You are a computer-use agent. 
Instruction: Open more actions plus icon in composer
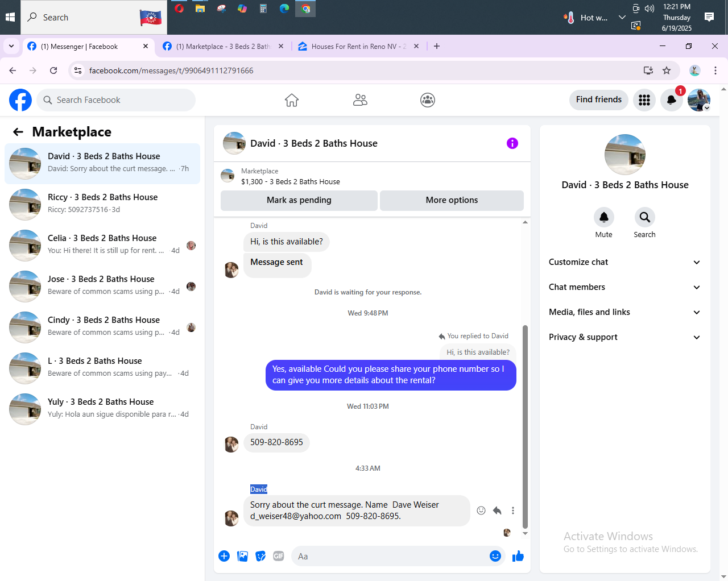point(224,556)
